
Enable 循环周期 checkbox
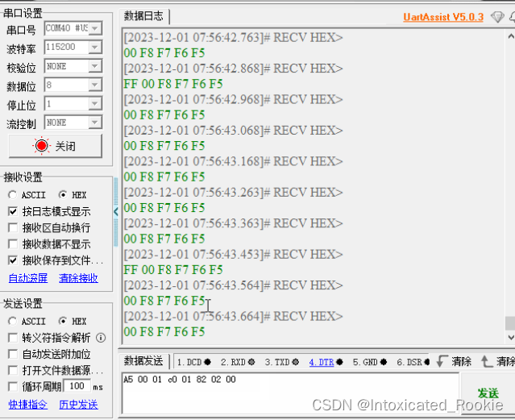click(13, 386)
